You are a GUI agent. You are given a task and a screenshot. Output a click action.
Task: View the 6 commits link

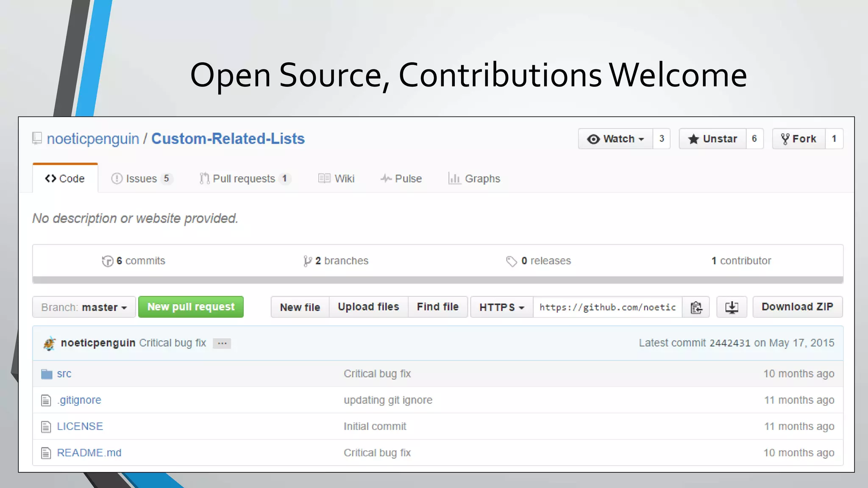134,261
